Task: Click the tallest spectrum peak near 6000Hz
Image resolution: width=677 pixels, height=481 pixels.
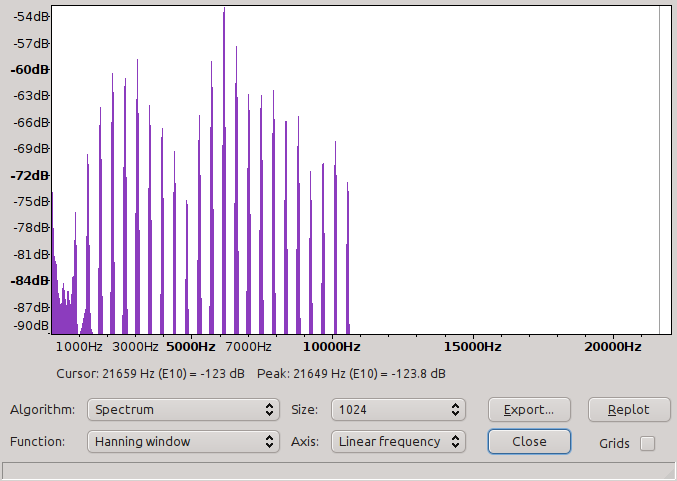Action: [x=224, y=171]
